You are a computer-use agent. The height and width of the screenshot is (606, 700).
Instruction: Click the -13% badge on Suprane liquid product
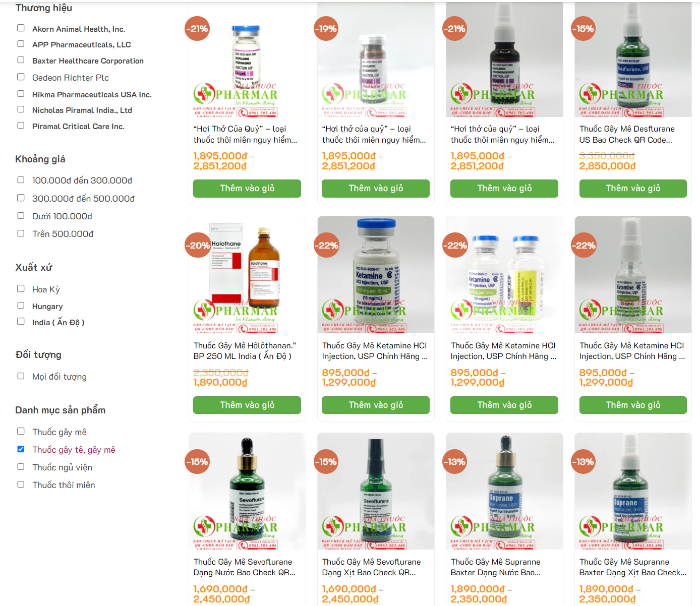[454, 462]
